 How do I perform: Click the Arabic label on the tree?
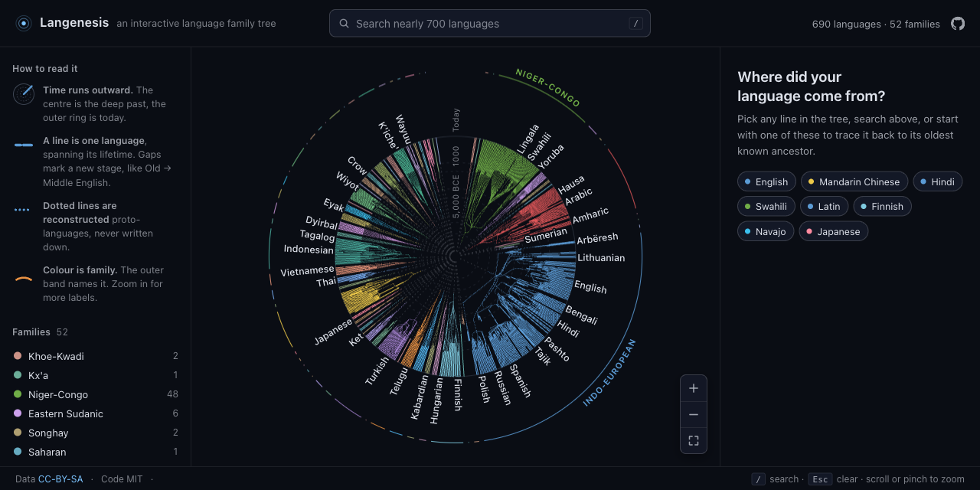coord(578,197)
